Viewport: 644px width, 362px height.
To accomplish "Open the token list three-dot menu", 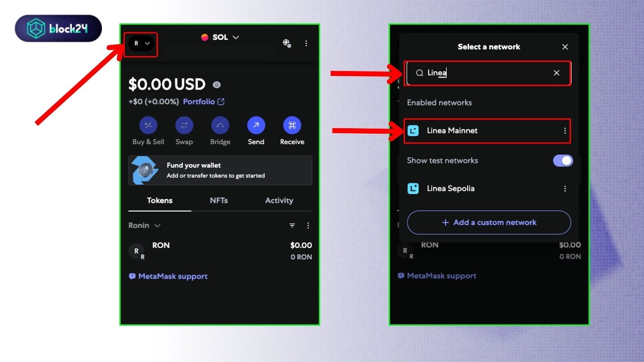I will [308, 226].
